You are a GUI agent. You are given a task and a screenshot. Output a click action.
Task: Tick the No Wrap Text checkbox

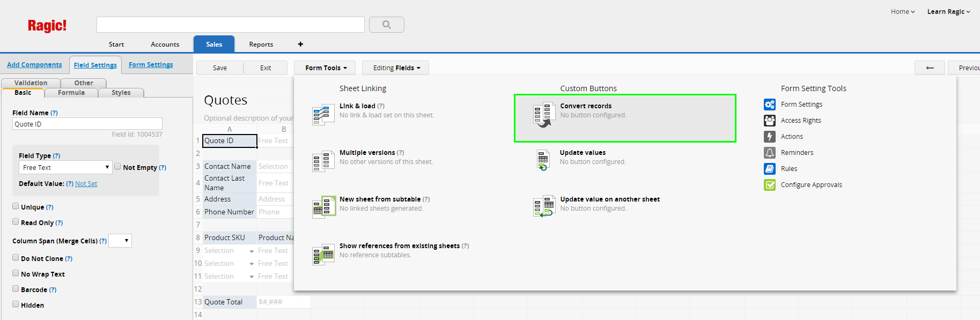coord(16,273)
